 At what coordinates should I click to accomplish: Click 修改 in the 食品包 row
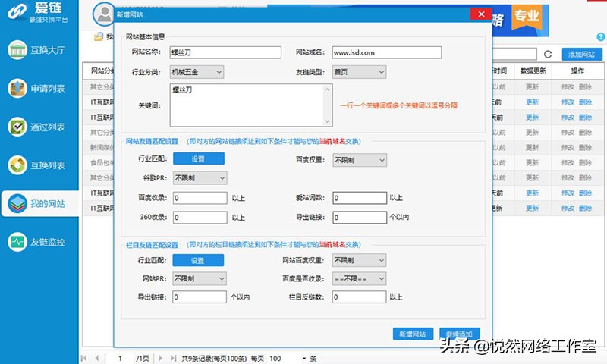568,162
